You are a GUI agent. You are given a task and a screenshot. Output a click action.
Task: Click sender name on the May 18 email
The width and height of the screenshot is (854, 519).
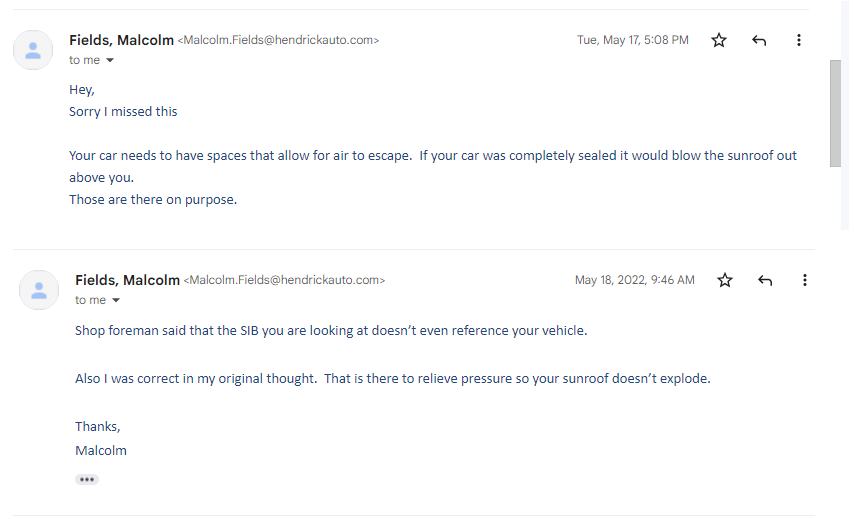127,280
